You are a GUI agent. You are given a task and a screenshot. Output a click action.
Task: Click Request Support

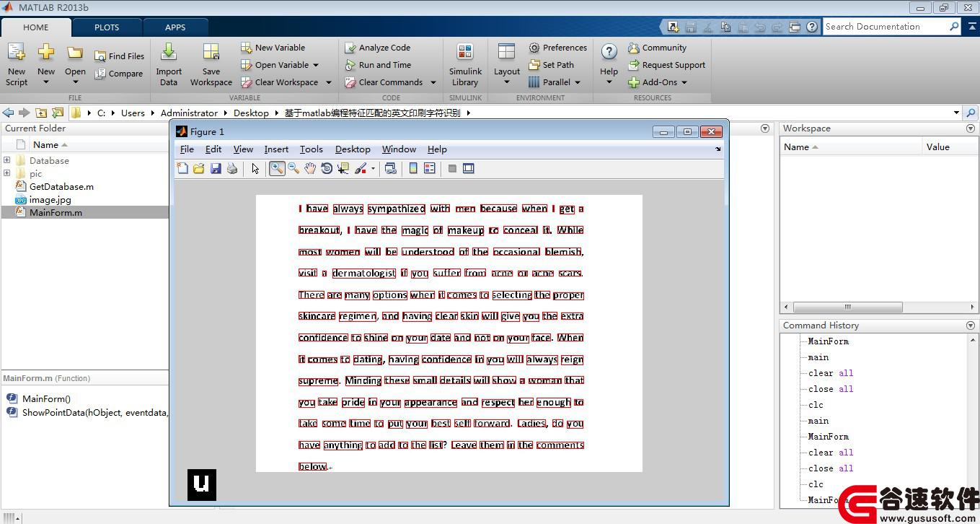click(x=666, y=65)
